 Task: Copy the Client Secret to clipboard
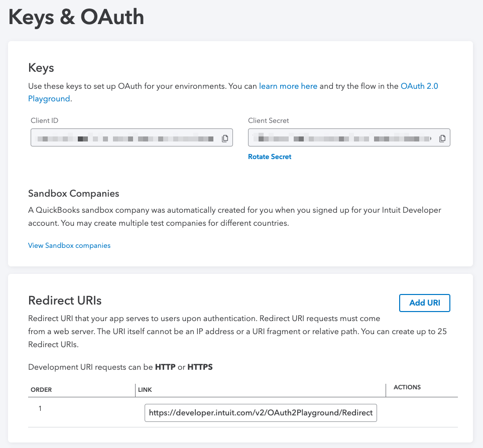[x=442, y=138]
